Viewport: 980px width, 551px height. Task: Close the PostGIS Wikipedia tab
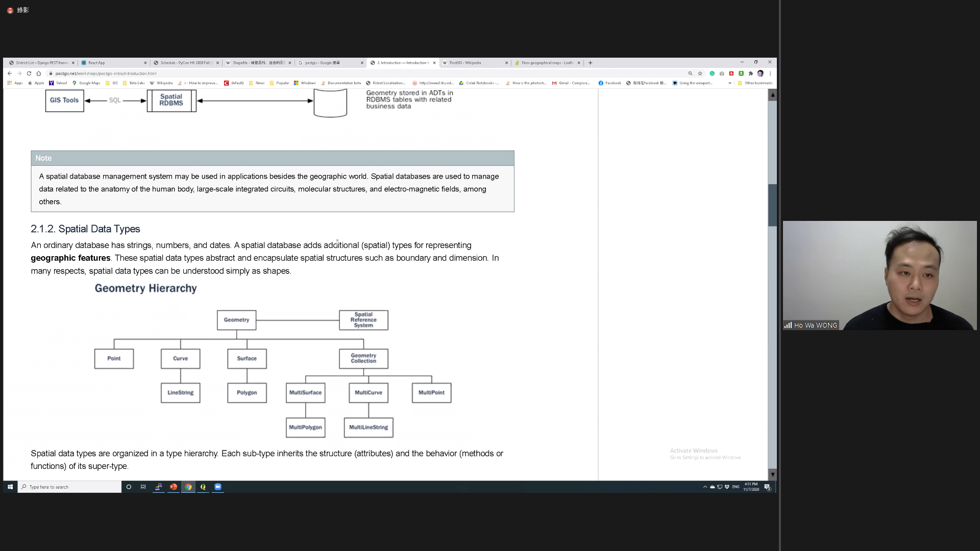coord(506,63)
